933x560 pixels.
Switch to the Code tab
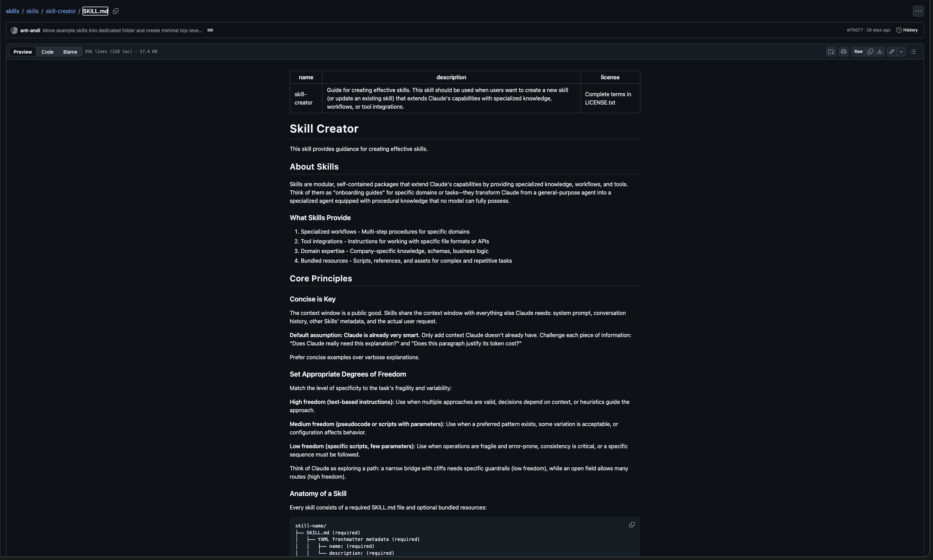coord(47,52)
